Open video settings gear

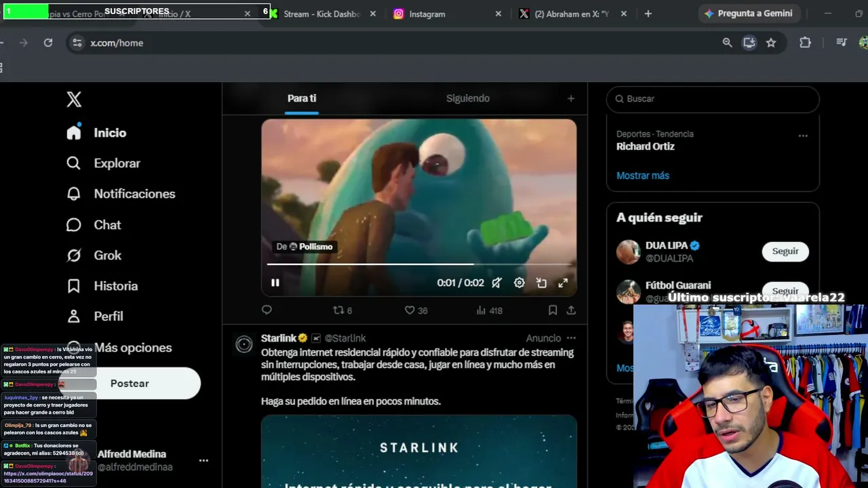(x=519, y=283)
